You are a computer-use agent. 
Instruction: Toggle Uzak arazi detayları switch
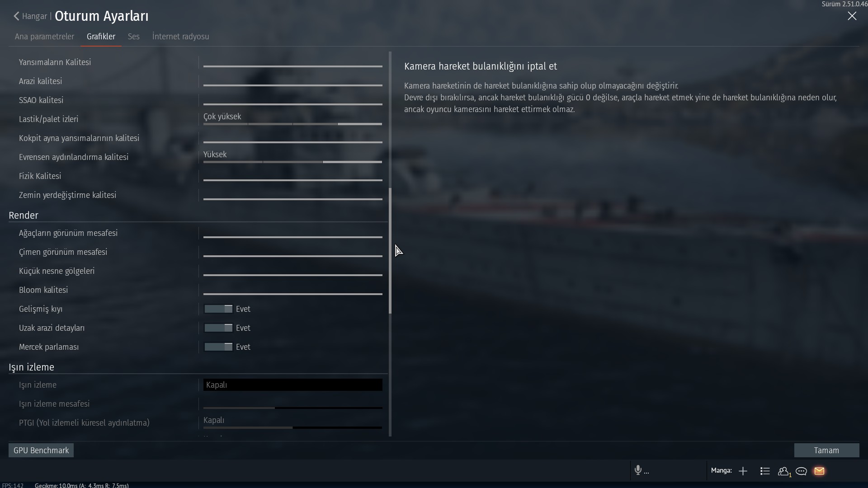click(x=218, y=328)
